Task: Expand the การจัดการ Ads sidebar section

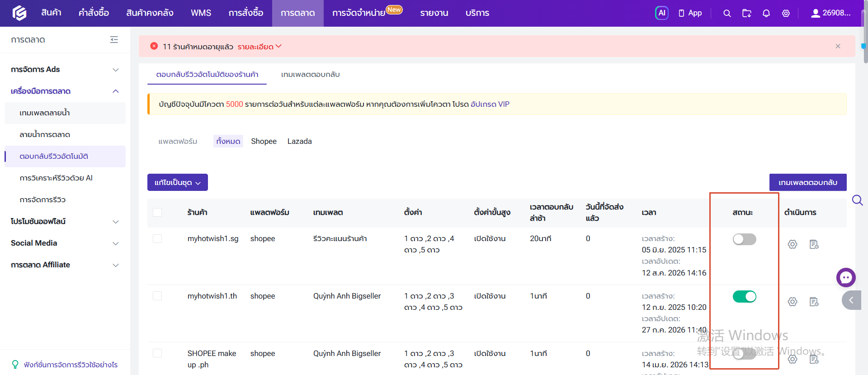Action: pos(65,70)
